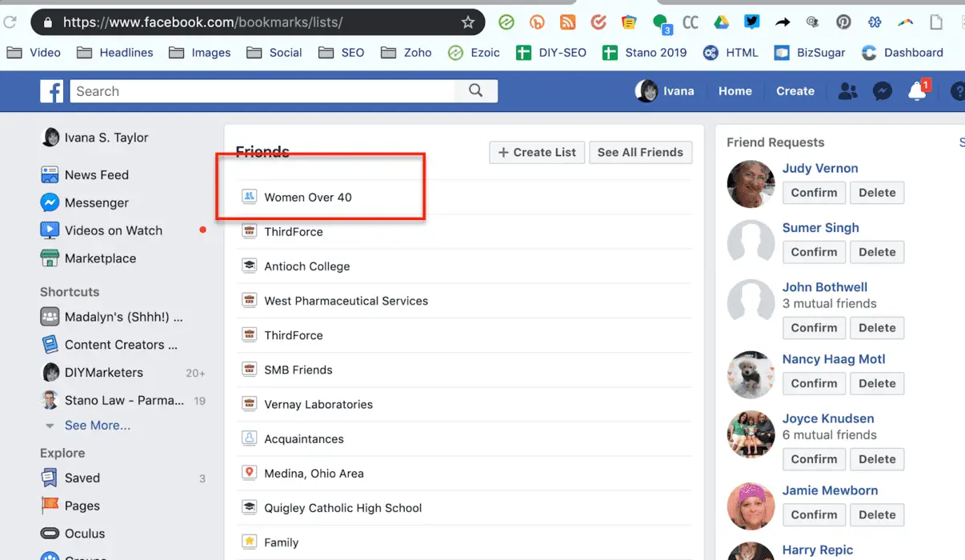
Task: Open the Friend Requests people icon in header
Action: [847, 91]
